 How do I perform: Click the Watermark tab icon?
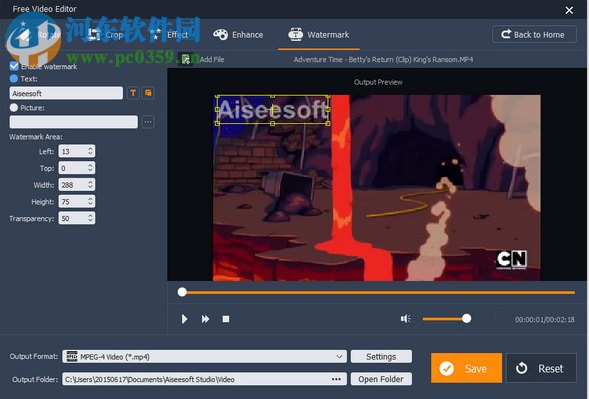tap(296, 35)
